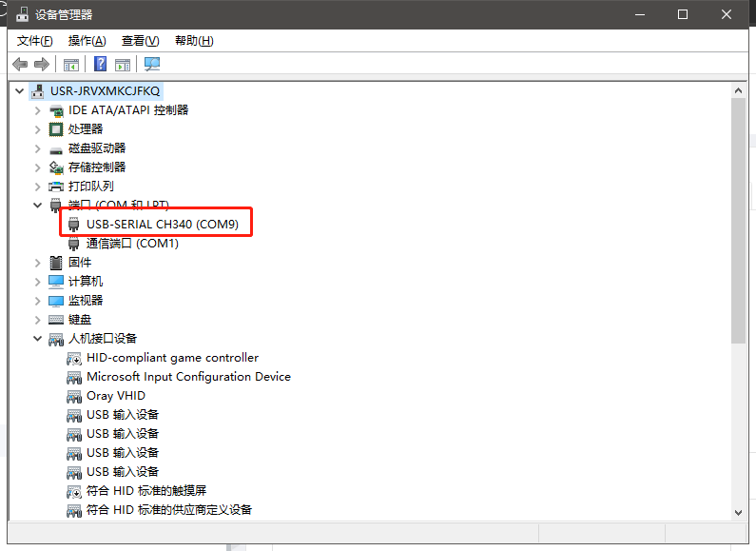Click the 计算机 computer icon
The image size is (756, 551).
coord(56,282)
